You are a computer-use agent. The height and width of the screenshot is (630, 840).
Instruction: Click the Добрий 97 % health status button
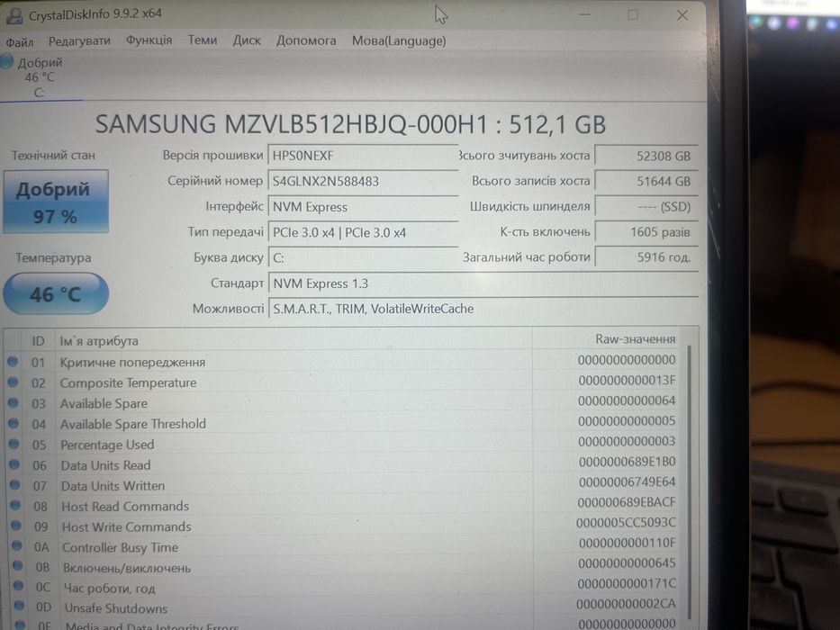(x=56, y=202)
